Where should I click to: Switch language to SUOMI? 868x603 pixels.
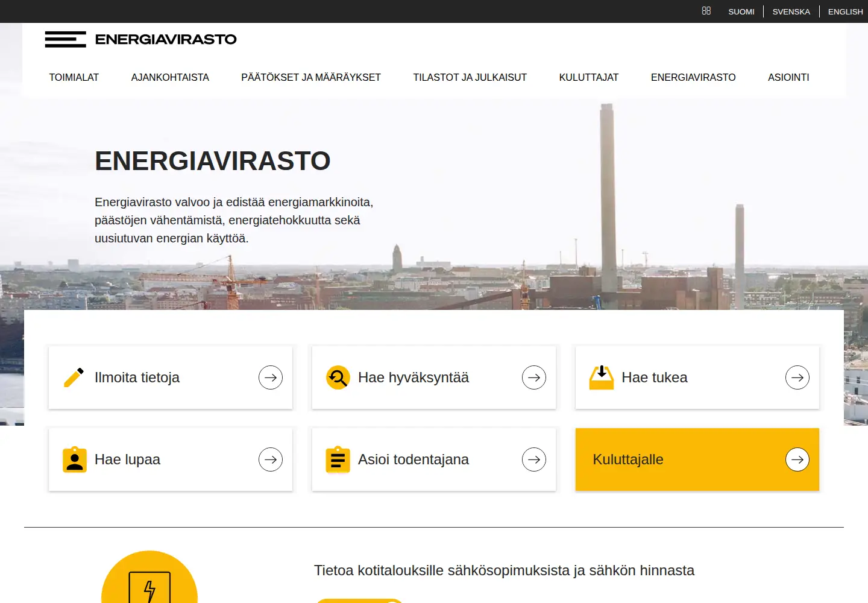(741, 11)
